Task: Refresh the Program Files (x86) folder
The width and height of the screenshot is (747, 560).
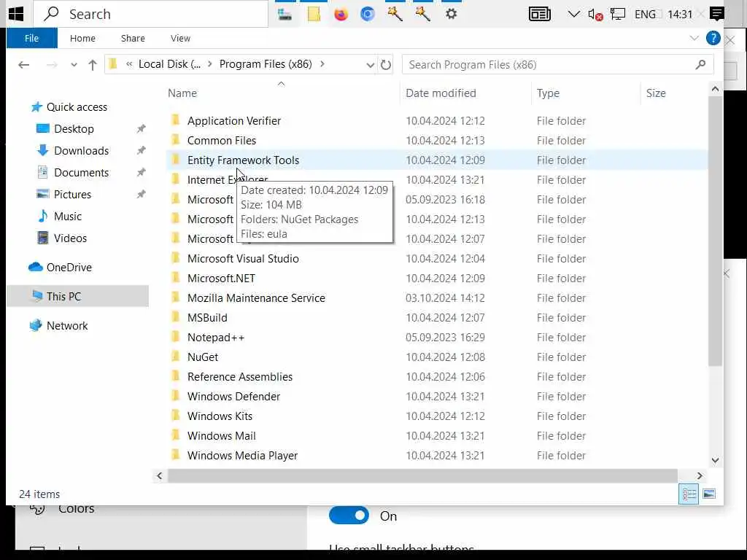Action: (386, 65)
